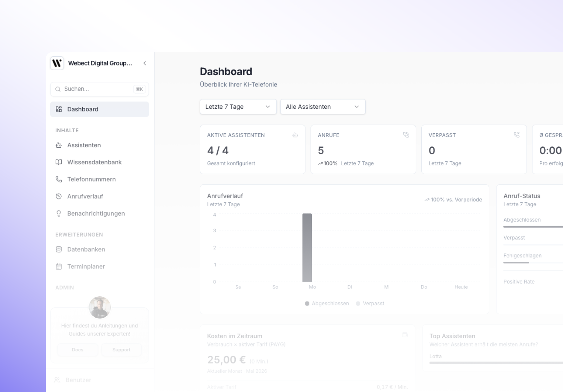Viewport: 563px width, 392px height.
Task: Click the Telefonnummern phone icon
Action: point(59,179)
